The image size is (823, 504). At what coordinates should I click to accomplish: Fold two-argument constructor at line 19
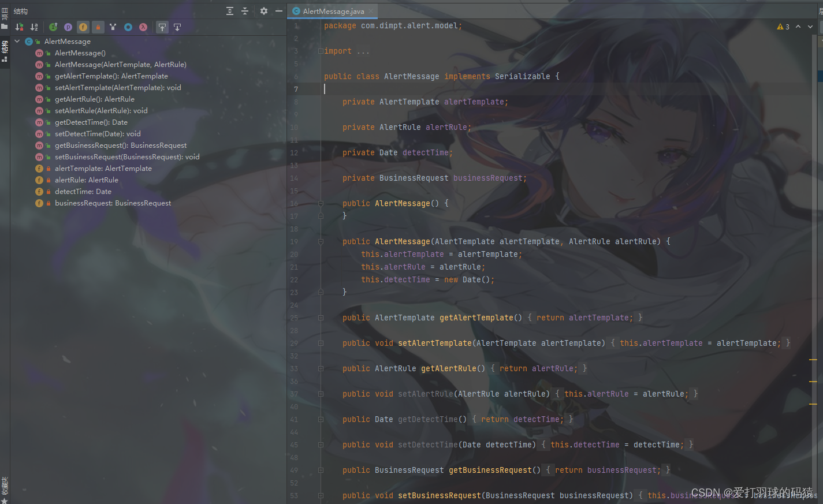(321, 242)
